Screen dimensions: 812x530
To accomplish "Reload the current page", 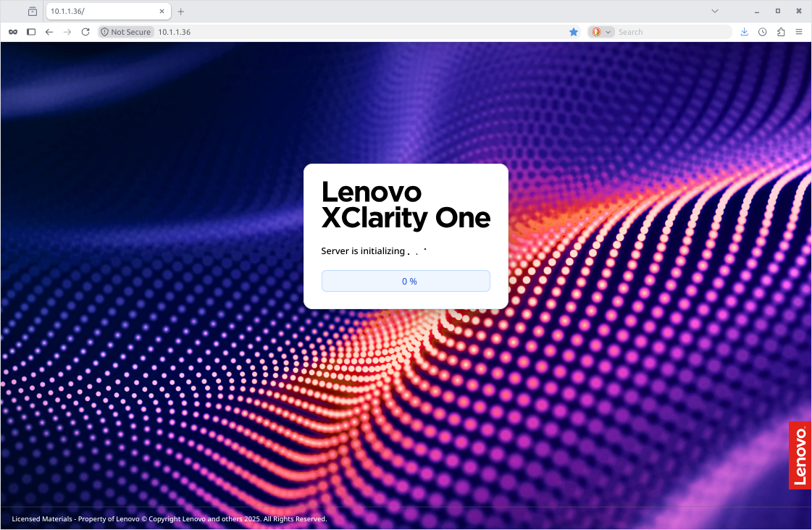I will tap(85, 32).
